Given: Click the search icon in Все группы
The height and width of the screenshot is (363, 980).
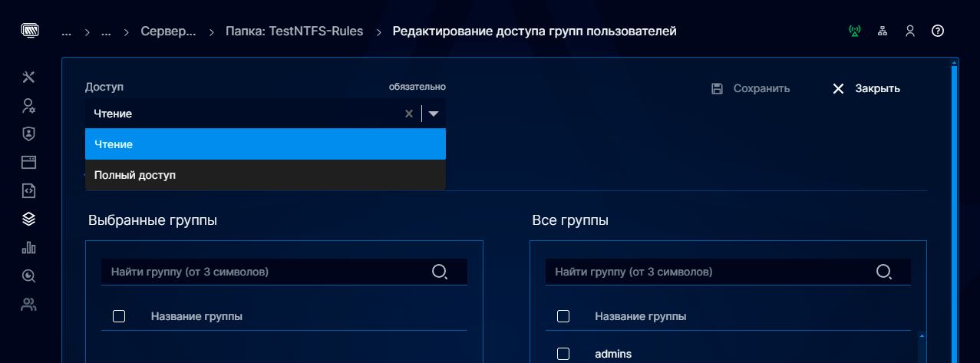Looking at the screenshot, I should pyautogui.click(x=884, y=272).
